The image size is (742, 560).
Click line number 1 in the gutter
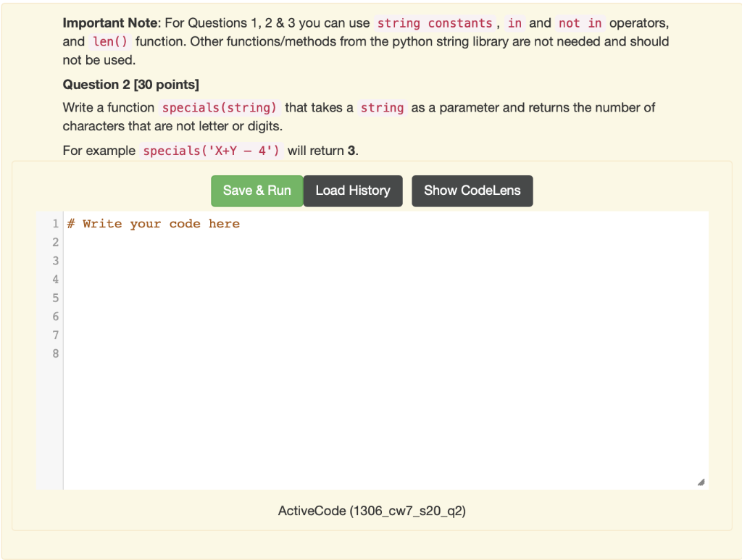(x=57, y=224)
